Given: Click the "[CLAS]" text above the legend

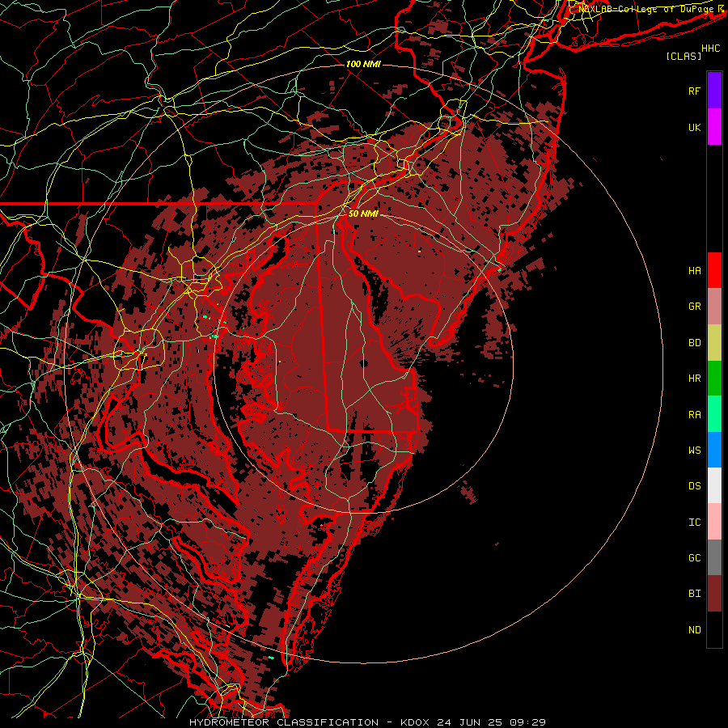Looking at the screenshot, I should (684, 57).
